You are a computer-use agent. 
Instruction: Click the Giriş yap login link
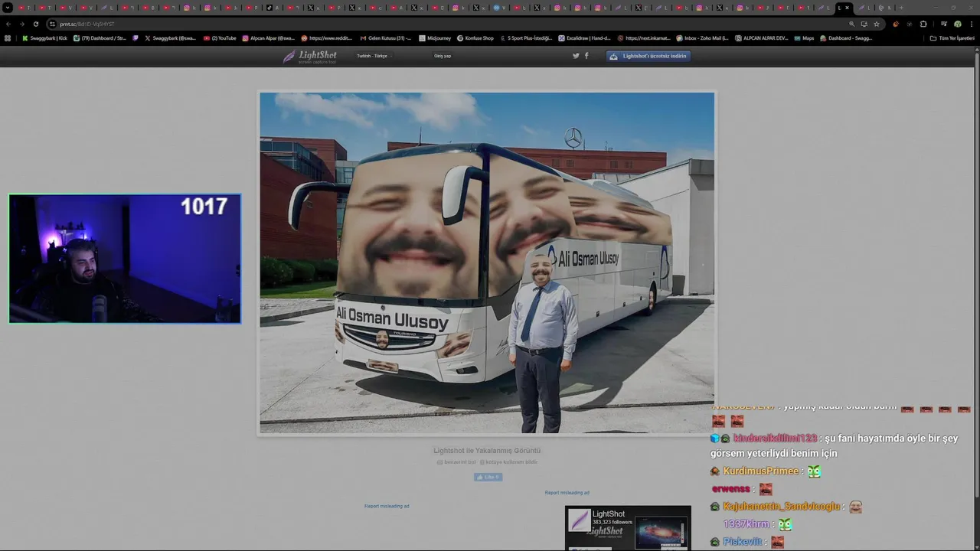click(443, 56)
